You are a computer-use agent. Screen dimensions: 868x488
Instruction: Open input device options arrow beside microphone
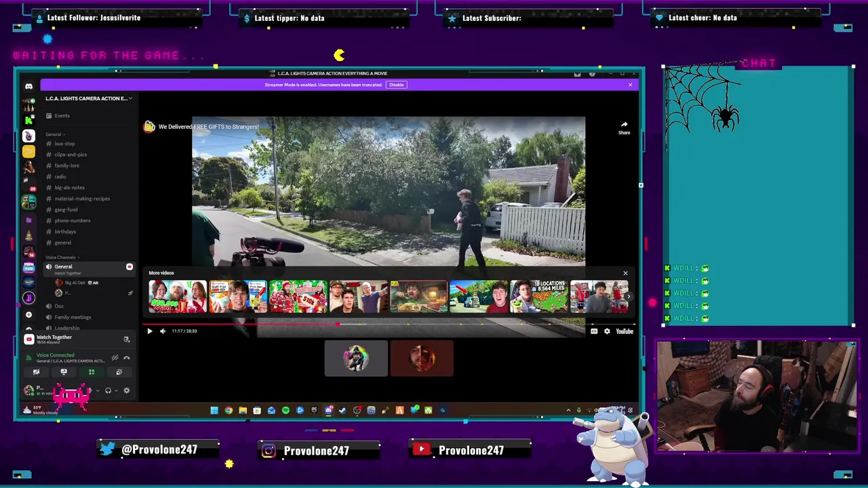point(98,390)
